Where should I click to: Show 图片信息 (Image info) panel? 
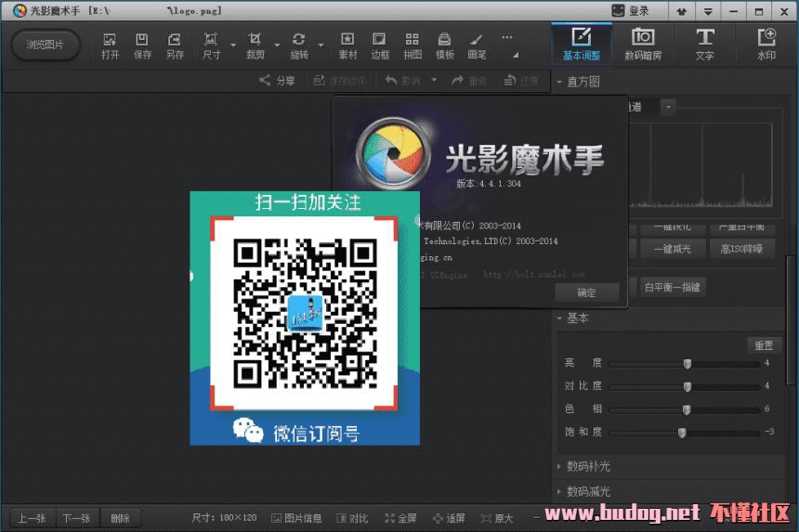pos(296,518)
